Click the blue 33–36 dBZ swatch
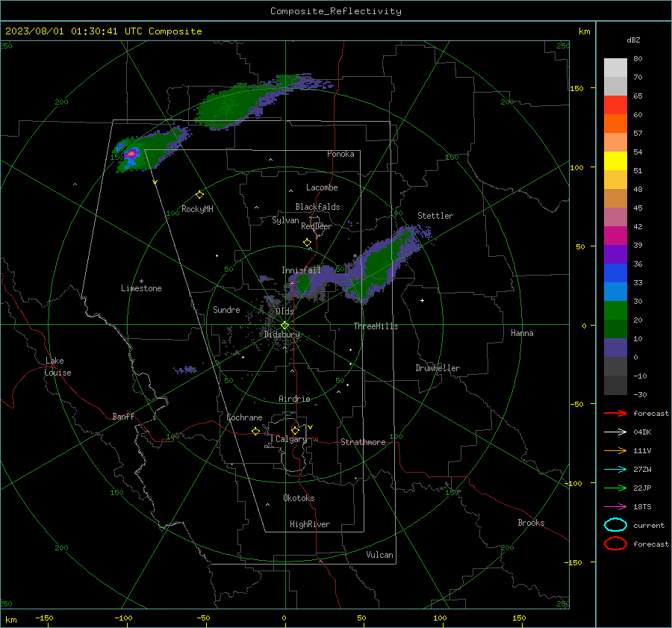 coord(615,273)
